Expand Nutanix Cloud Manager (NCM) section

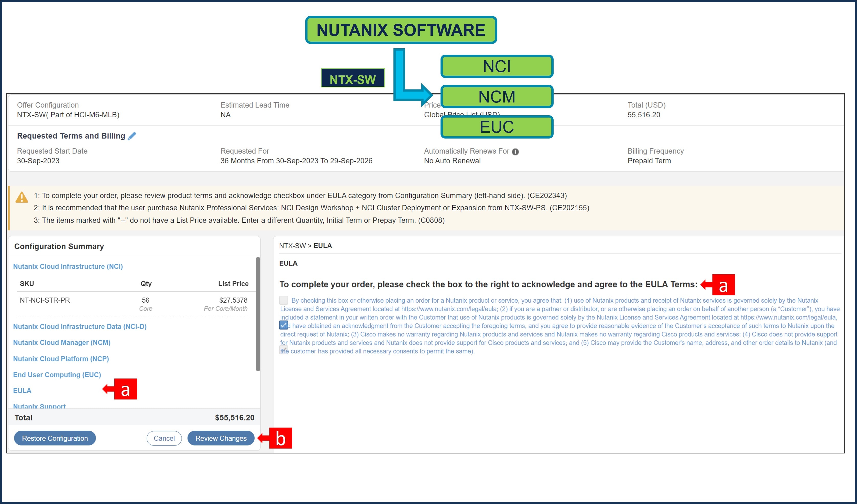62,342
